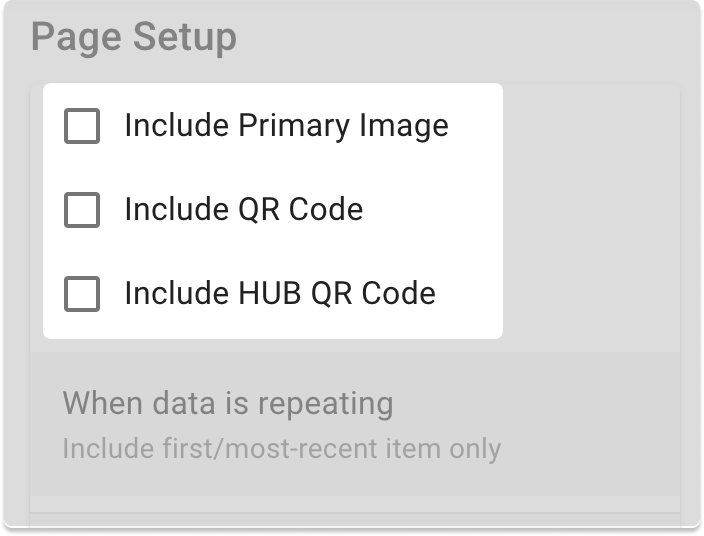Click the "Include Primary Image" label text
The width and height of the screenshot is (704, 536).
[286, 127]
